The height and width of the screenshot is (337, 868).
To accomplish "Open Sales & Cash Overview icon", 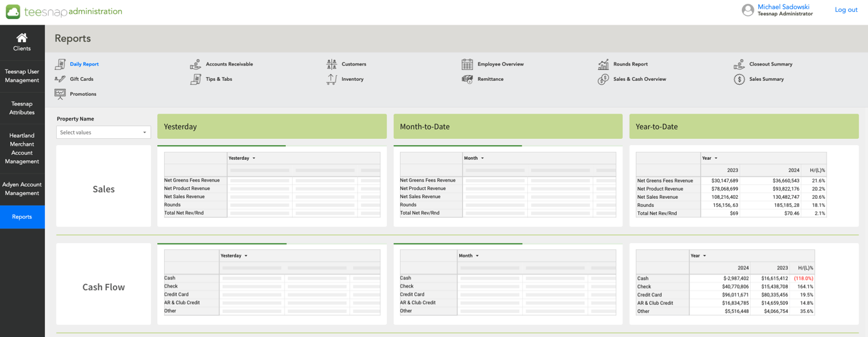I will click(x=604, y=79).
